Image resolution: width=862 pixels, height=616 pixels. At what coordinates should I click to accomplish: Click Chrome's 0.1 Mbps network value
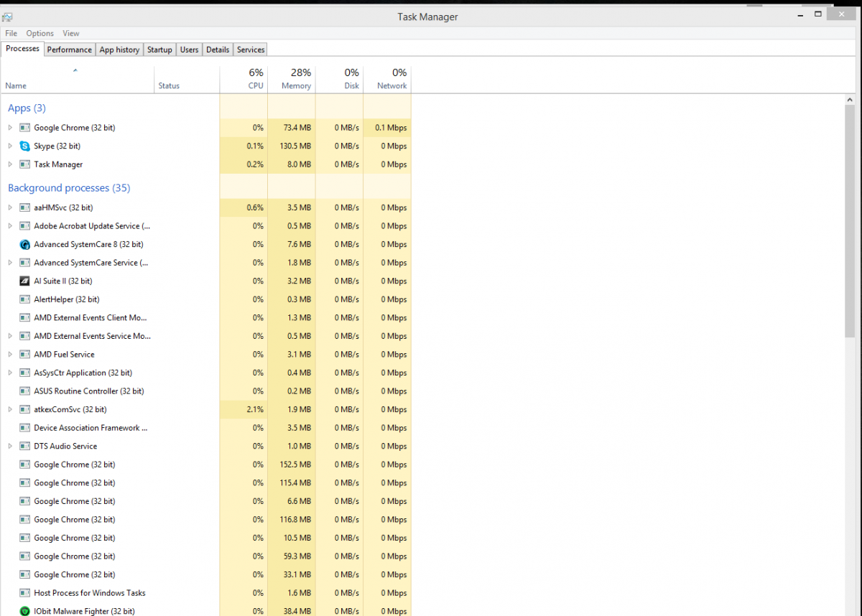(391, 128)
